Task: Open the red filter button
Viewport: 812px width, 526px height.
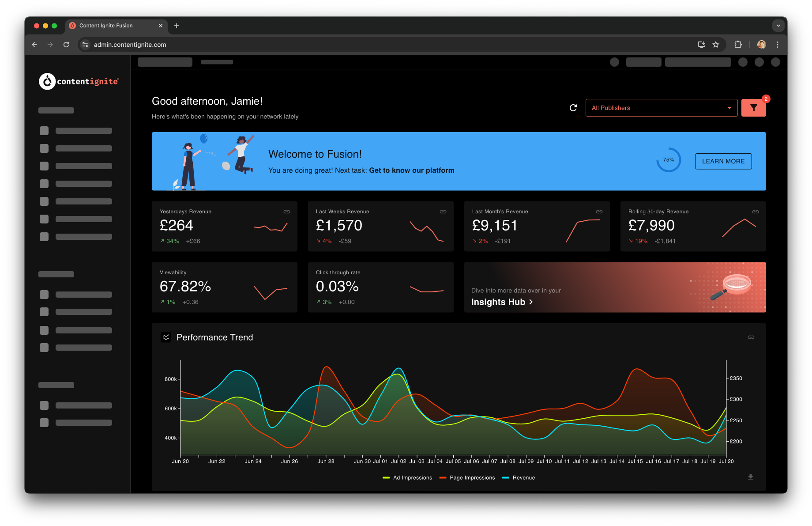Action: pyautogui.click(x=753, y=108)
